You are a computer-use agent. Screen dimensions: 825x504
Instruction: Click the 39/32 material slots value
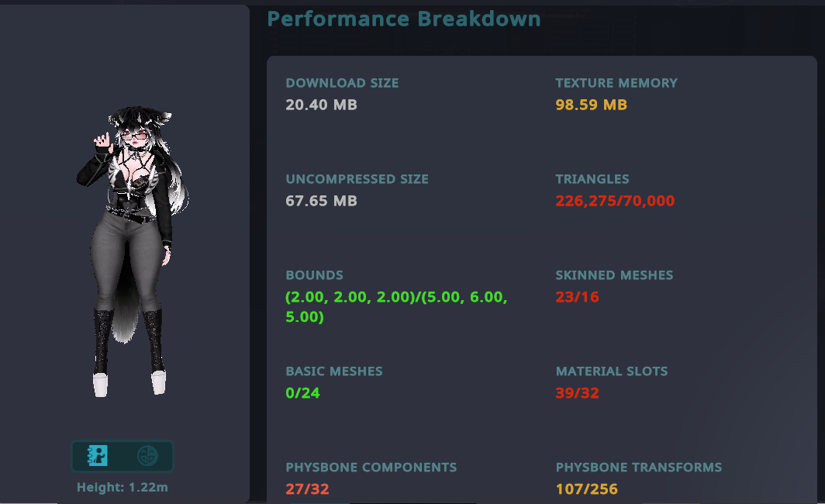tap(577, 393)
